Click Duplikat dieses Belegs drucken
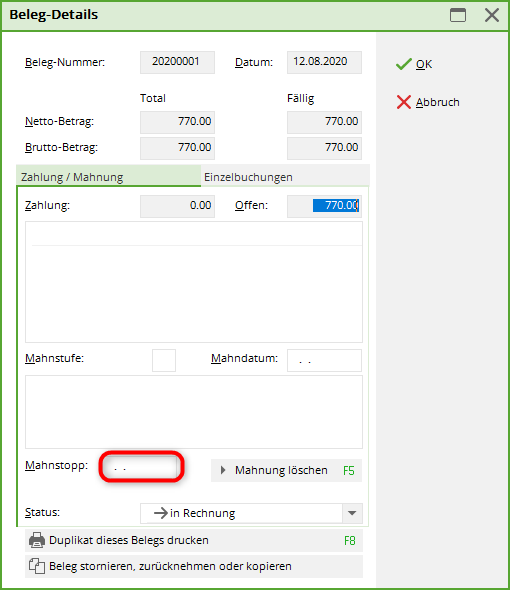This screenshot has height=590, width=510. click(194, 540)
